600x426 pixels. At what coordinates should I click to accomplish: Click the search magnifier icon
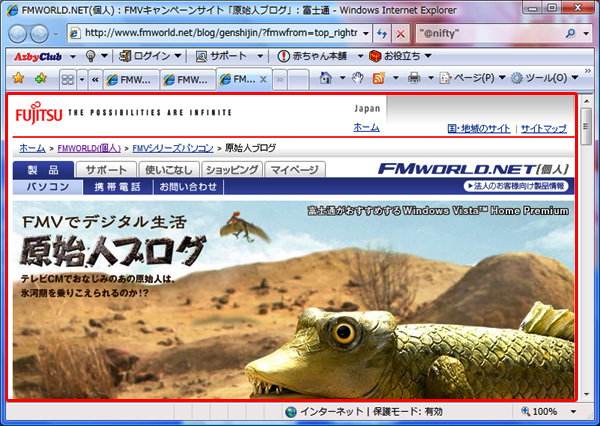(x=571, y=34)
